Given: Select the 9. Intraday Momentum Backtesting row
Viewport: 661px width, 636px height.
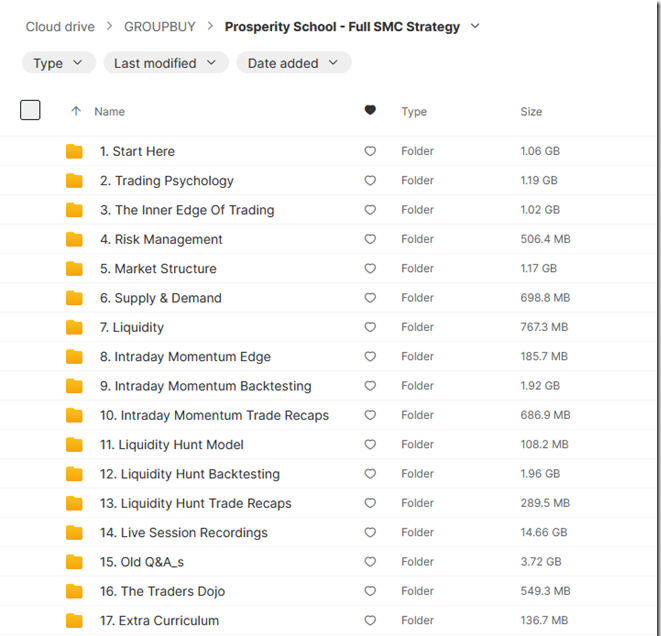Looking at the screenshot, I should tap(212, 386).
